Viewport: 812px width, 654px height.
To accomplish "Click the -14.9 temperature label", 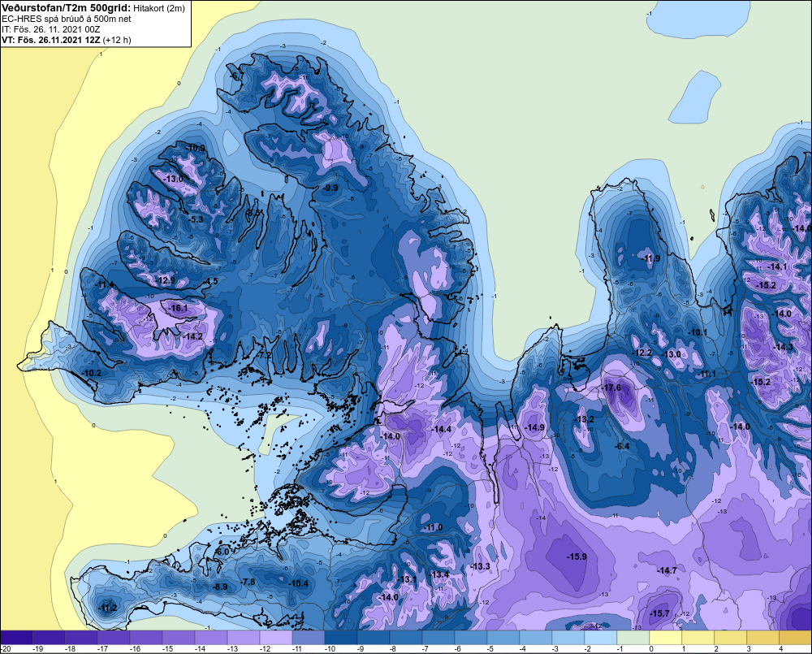I will coord(535,427).
